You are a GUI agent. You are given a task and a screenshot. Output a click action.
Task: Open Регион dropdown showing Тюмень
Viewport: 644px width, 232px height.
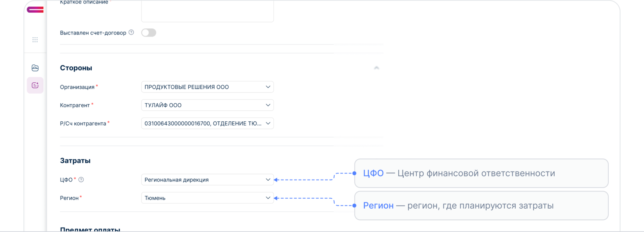207,198
